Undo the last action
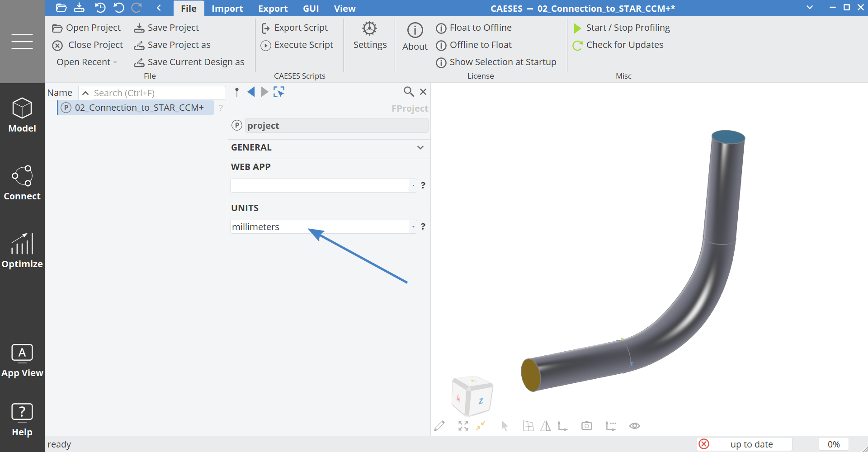The image size is (868, 452). tap(119, 8)
